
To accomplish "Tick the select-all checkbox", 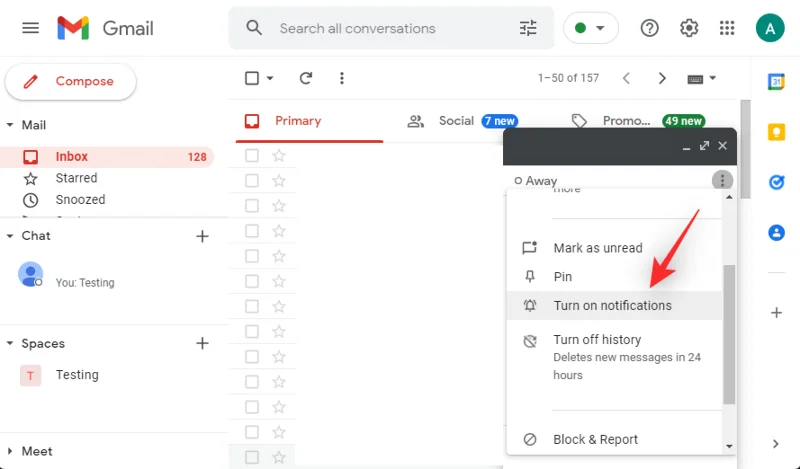I will click(252, 78).
